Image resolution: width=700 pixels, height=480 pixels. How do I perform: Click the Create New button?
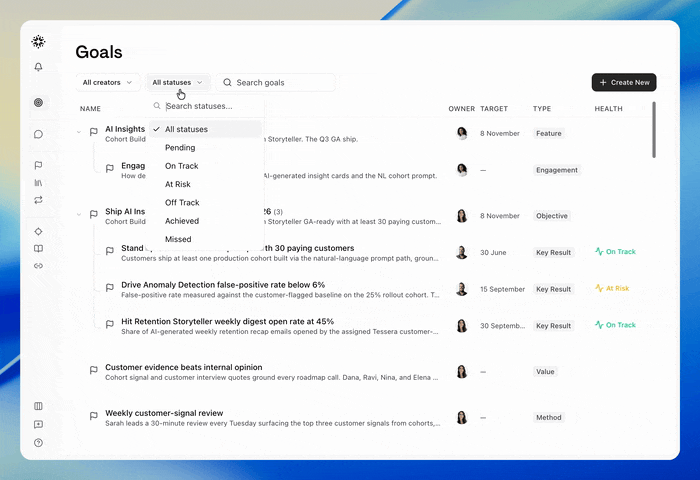[624, 82]
